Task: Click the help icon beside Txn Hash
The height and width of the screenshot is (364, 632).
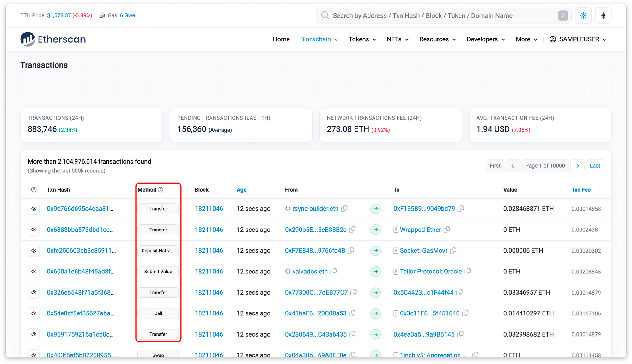Action: click(x=34, y=190)
